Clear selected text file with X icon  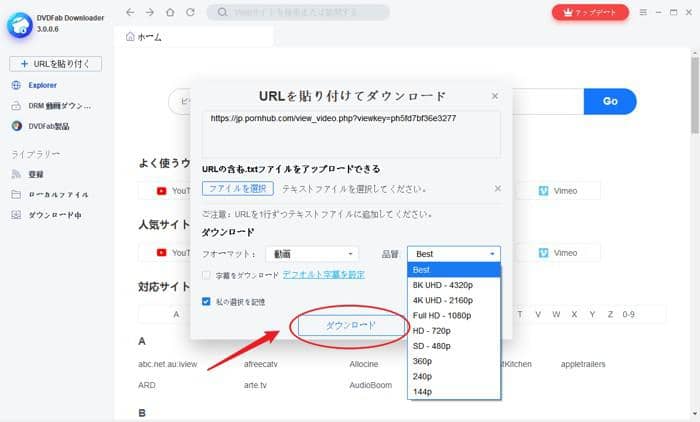[497, 188]
